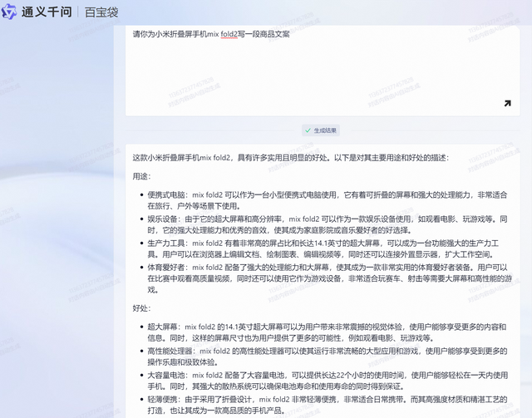Click the 生产力工具 bullet text

tap(323, 248)
